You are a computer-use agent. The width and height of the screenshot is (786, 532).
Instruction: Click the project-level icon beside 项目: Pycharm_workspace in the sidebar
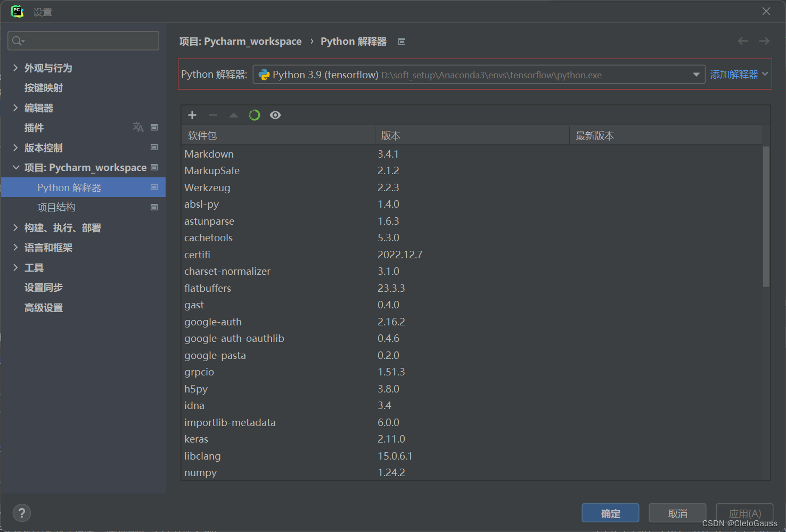pyautogui.click(x=154, y=167)
